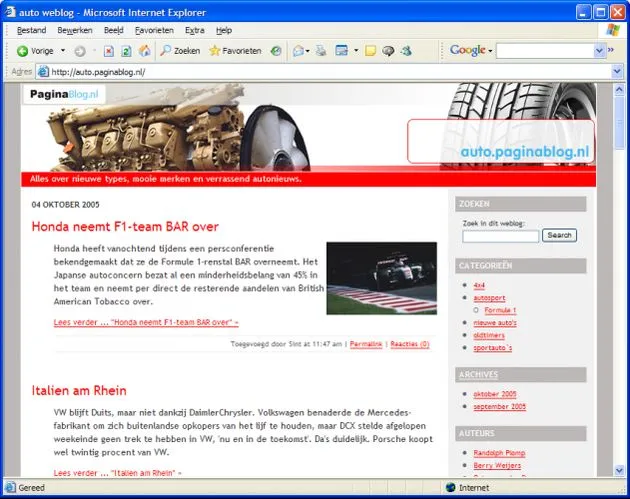Click the PaginaBlog.nl logo

[64, 94]
